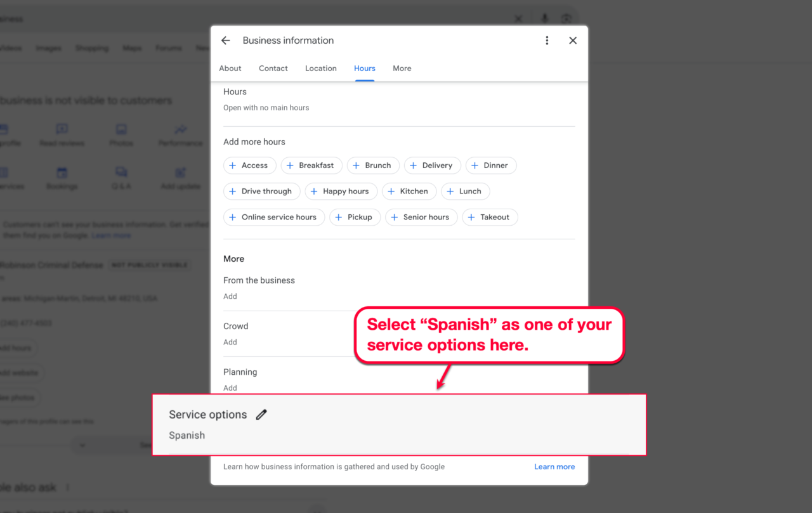This screenshot has width=812, height=513.
Task: Click the back arrow in Business information
Action: (225, 41)
